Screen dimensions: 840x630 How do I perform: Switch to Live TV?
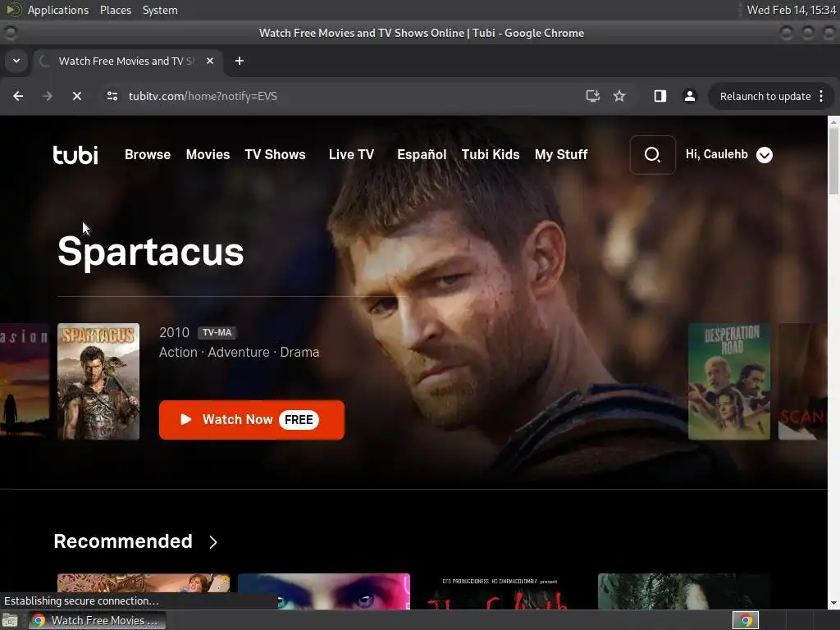click(351, 155)
